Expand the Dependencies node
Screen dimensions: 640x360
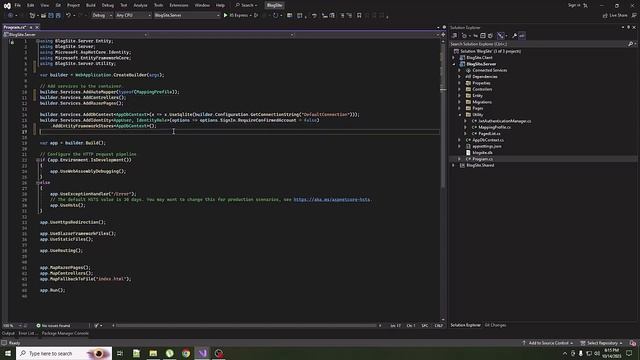(460, 77)
